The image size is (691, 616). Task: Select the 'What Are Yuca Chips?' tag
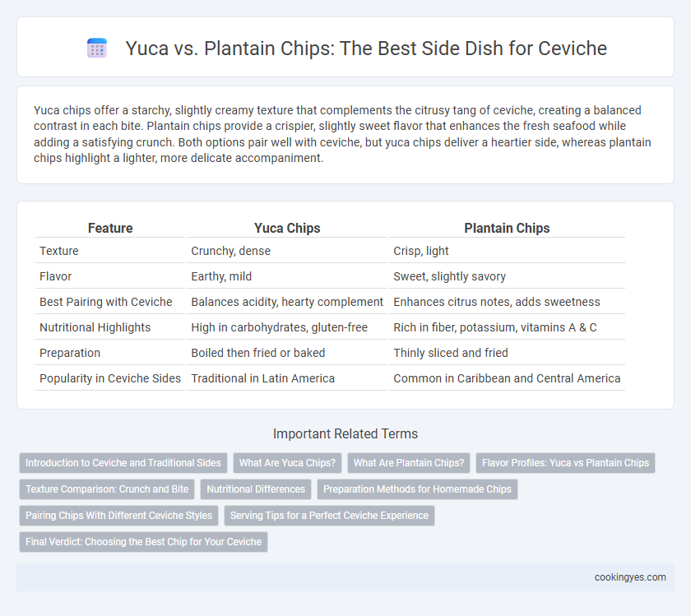(287, 463)
